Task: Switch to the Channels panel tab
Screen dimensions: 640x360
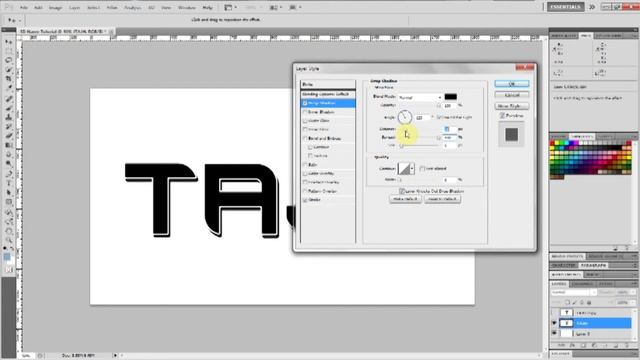Action: (x=582, y=284)
